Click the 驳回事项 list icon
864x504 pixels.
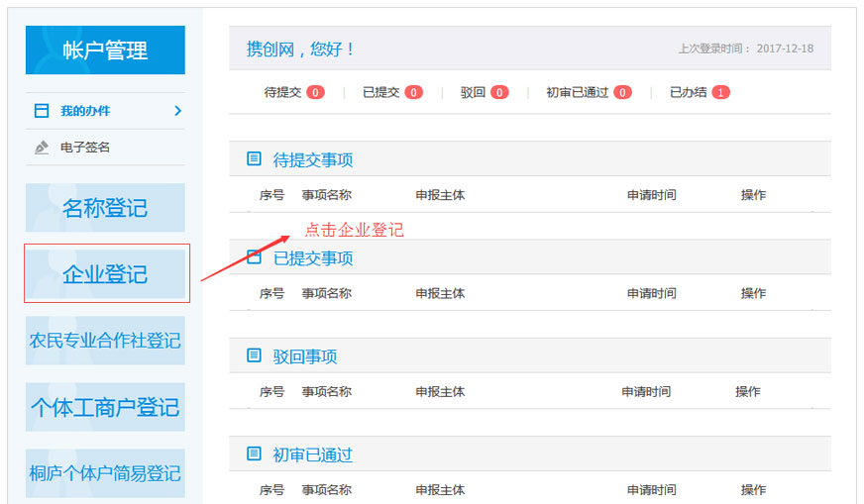(x=255, y=355)
